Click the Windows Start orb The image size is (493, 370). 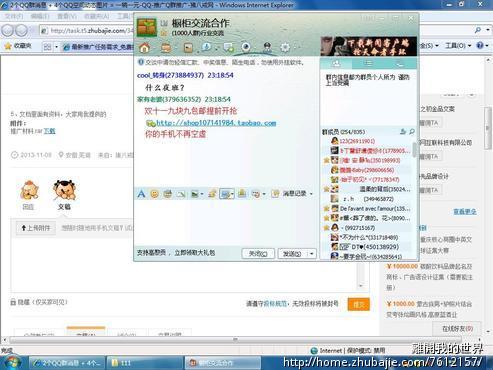(x=12, y=363)
